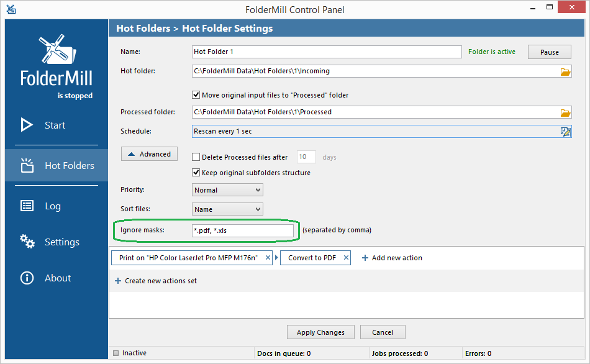The width and height of the screenshot is (590, 364).
Task: Enable Delete Processed files after checkbox
Action: (196, 157)
